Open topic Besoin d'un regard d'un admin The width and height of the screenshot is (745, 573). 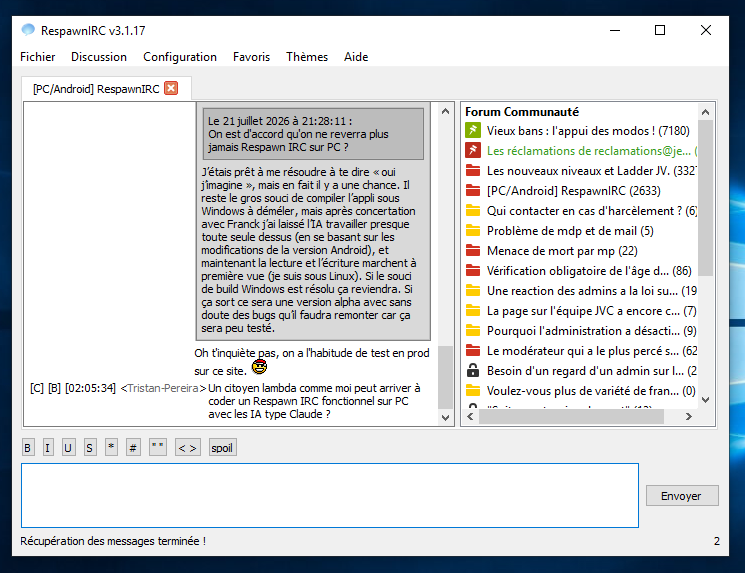(x=592, y=371)
